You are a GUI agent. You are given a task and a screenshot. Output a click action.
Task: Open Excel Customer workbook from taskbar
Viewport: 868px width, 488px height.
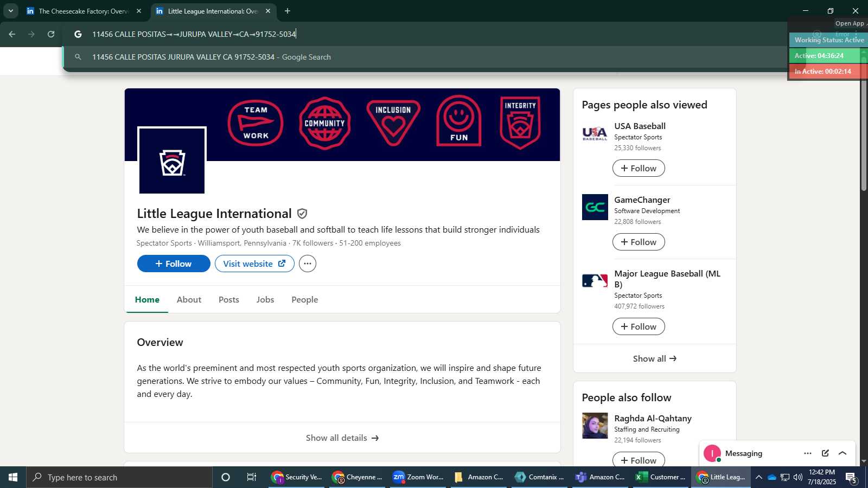(662, 477)
